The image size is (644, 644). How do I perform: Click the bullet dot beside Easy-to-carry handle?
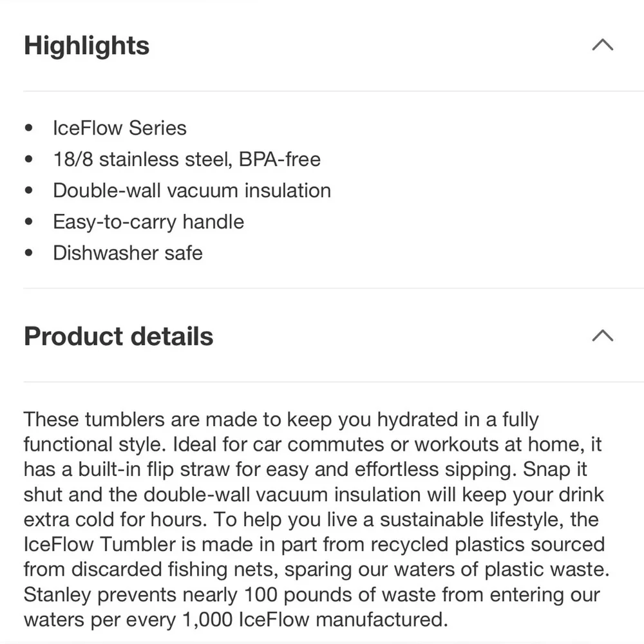28,221
